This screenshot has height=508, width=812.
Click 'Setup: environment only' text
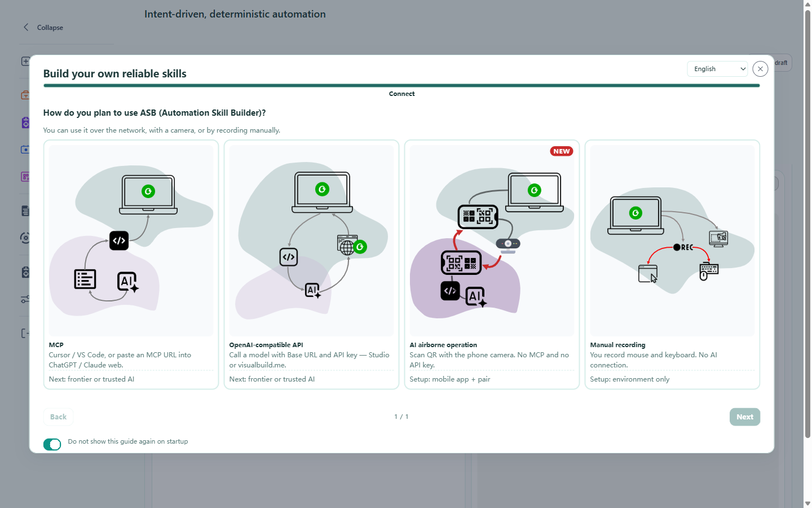[x=630, y=379]
